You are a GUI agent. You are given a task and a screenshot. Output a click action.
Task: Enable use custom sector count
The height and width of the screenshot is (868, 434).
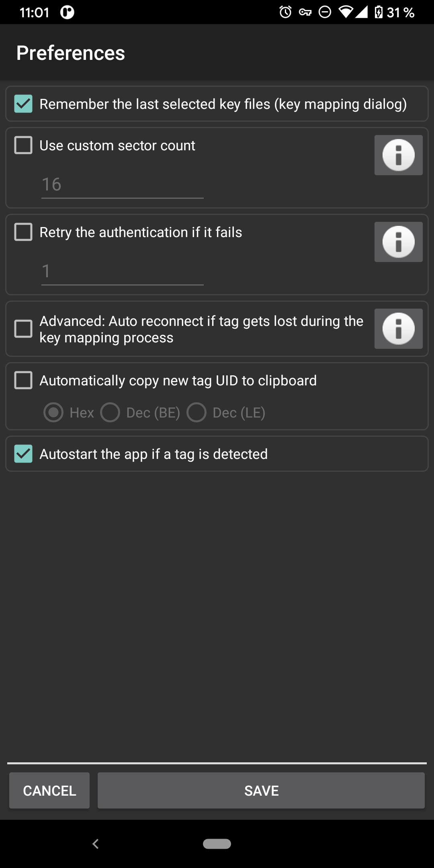pos(23,145)
